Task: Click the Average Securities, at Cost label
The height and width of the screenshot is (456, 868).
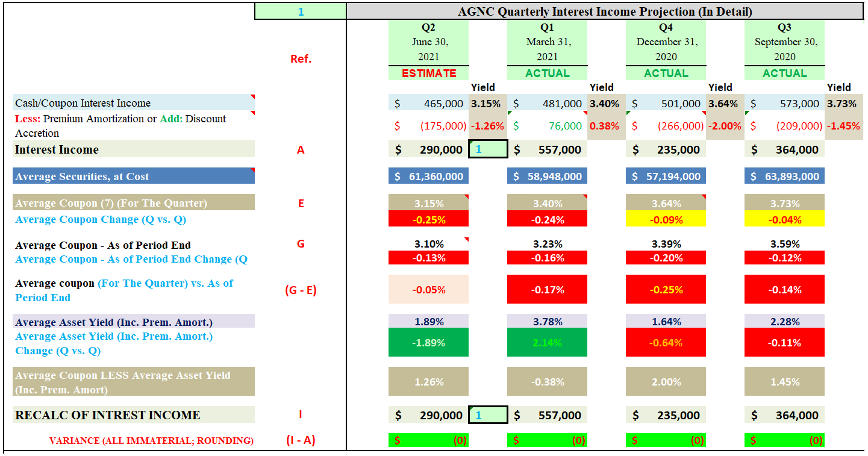Action: (x=134, y=176)
